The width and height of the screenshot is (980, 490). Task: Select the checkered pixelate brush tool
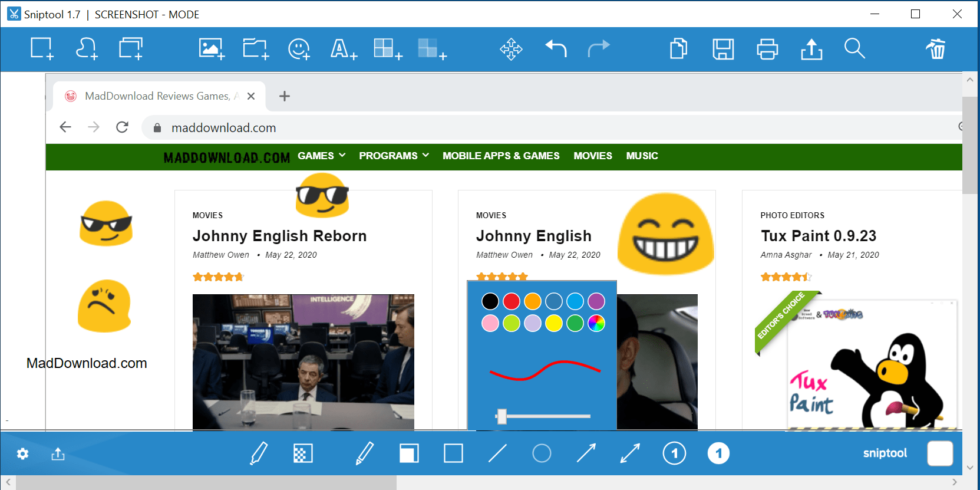(x=303, y=453)
